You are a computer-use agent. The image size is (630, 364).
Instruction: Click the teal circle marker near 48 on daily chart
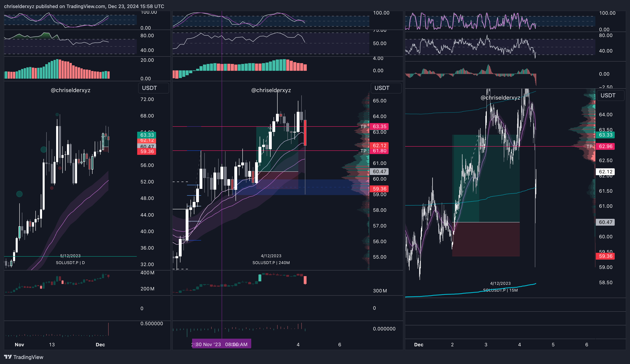(19, 194)
